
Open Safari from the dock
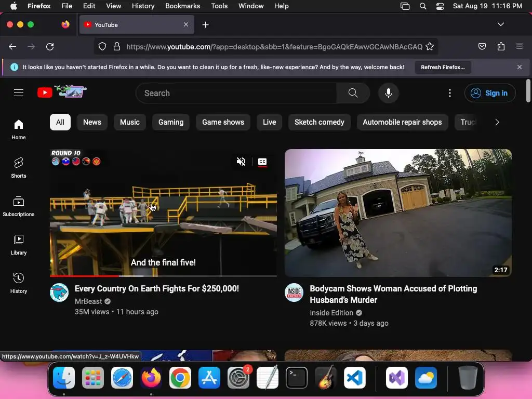pyautogui.click(x=122, y=378)
